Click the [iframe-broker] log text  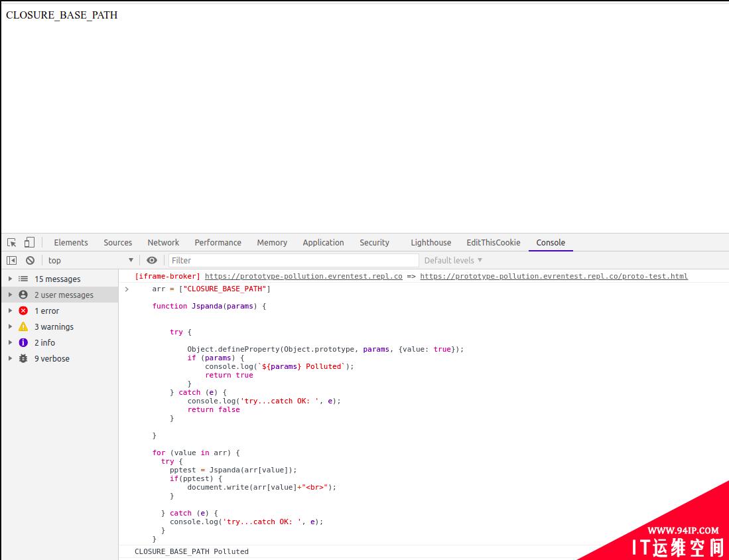tap(167, 276)
